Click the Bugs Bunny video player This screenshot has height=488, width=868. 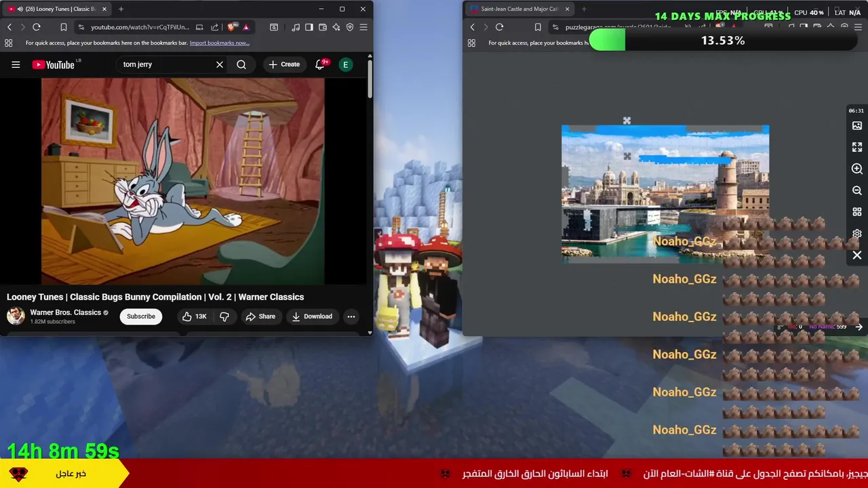click(182, 181)
